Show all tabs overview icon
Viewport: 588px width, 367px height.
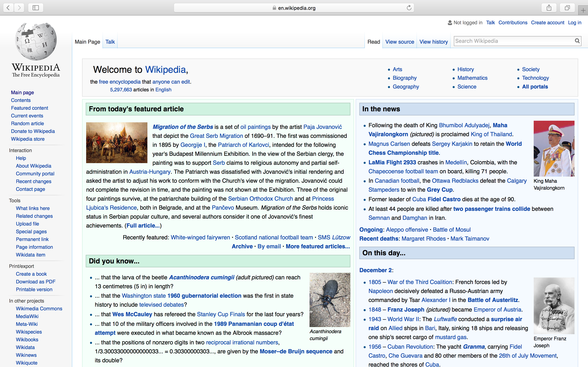[x=567, y=8]
